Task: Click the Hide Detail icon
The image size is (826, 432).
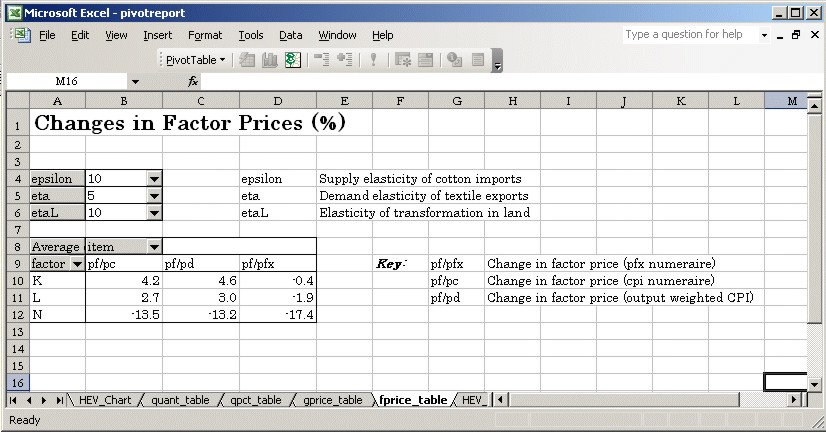Action: [322, 60]
